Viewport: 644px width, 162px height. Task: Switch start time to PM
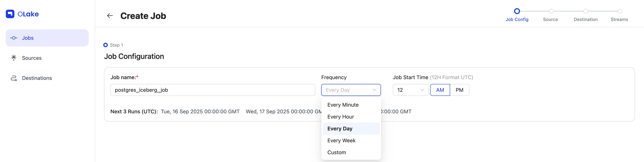[x=459, y=90]
